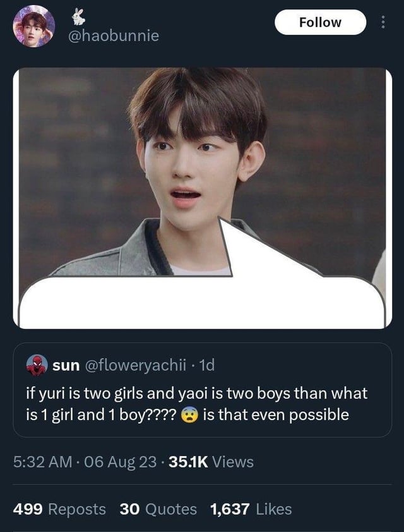Viewport: 404px width, 532px height.
Task: Open the quoted tweet about yuri and yaoi
Action: pos(203,390)
